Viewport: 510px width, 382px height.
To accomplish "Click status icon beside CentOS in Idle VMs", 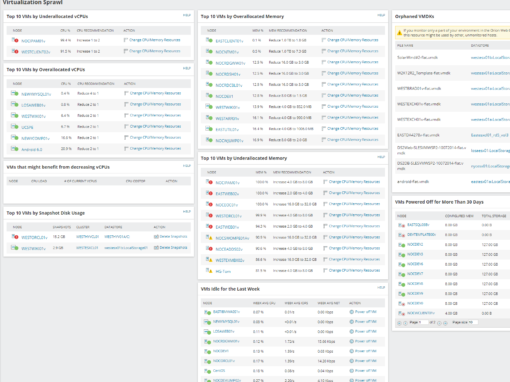I will point(207,371).
